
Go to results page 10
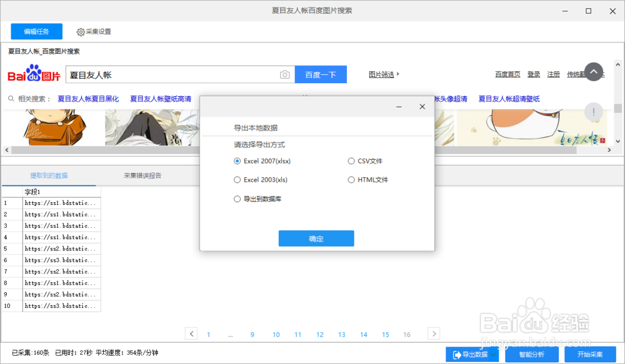(x=276, y=335)
